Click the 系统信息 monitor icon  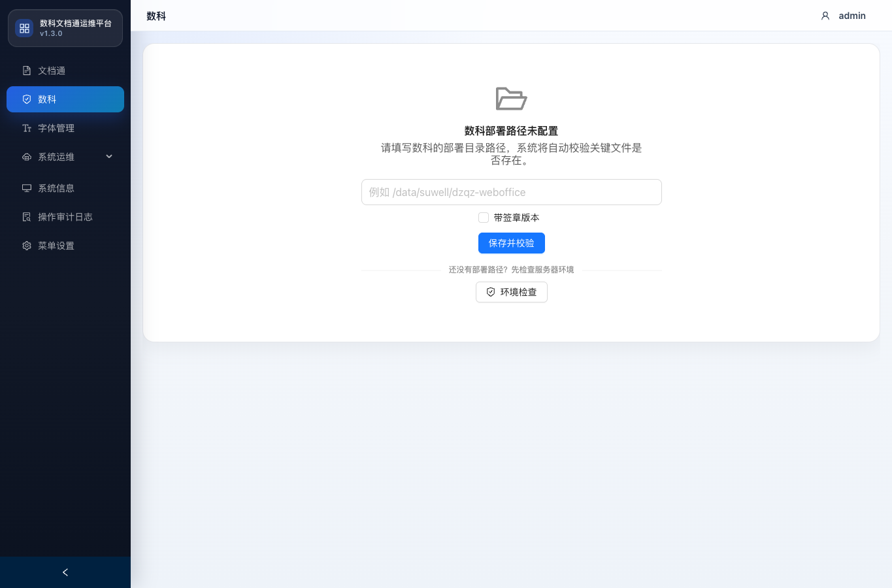click(x=27, y=188)
